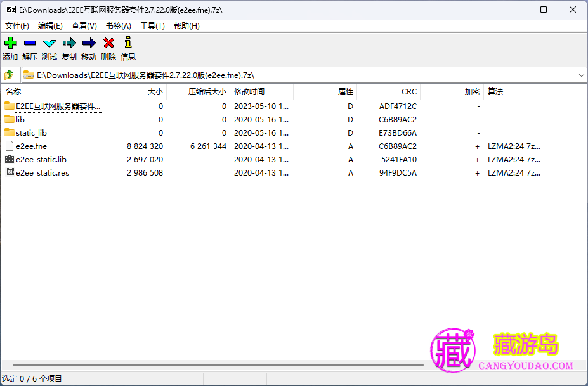588x386 pixels.
Task: Open the 工具(T) menu
Action: click(152, 26)
